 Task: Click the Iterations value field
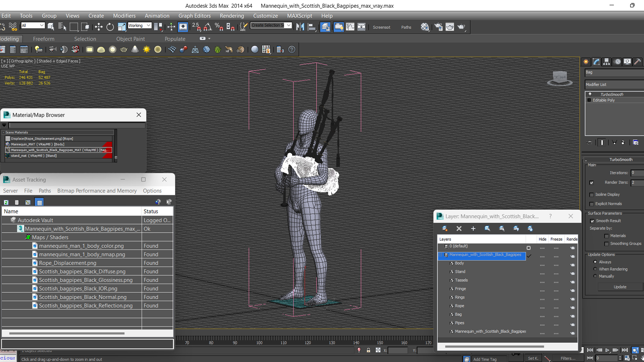637,173
